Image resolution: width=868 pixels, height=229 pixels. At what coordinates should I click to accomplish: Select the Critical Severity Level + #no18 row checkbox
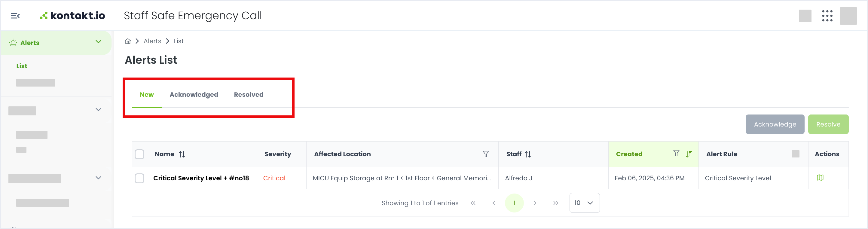139,178
